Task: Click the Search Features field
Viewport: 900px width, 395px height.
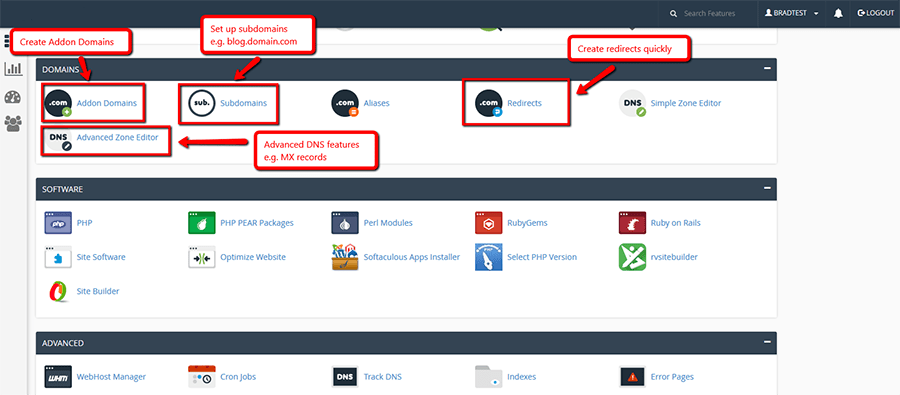Action: point(709,13)
